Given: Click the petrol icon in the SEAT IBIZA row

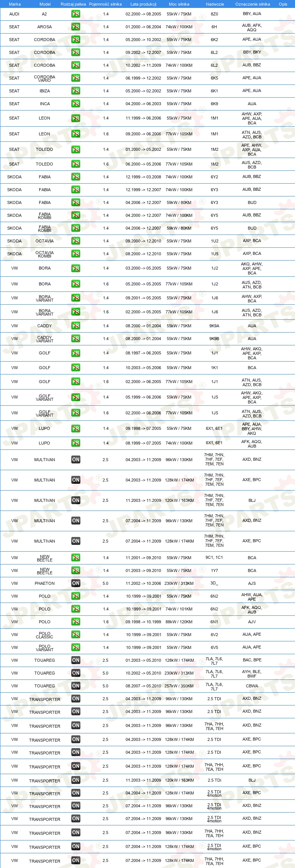Looking at the screenshot, I should point(75,91).
